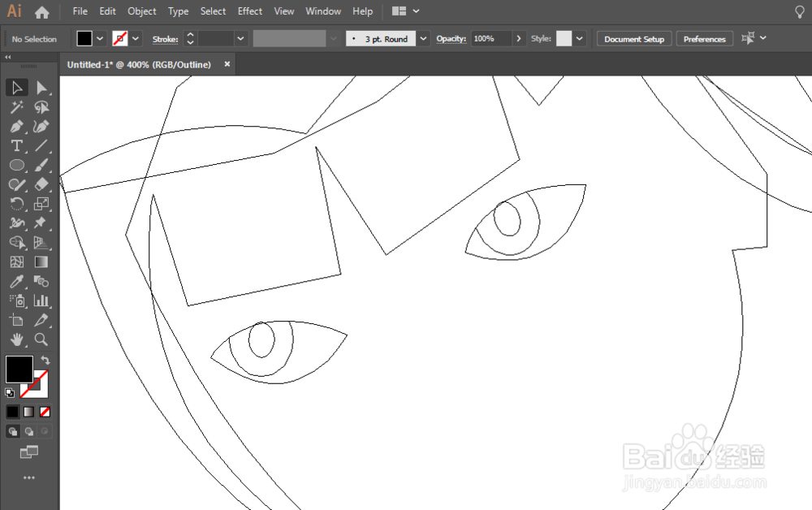
Task: Select the Mesh tool
Action: click(x=16, y=262)
